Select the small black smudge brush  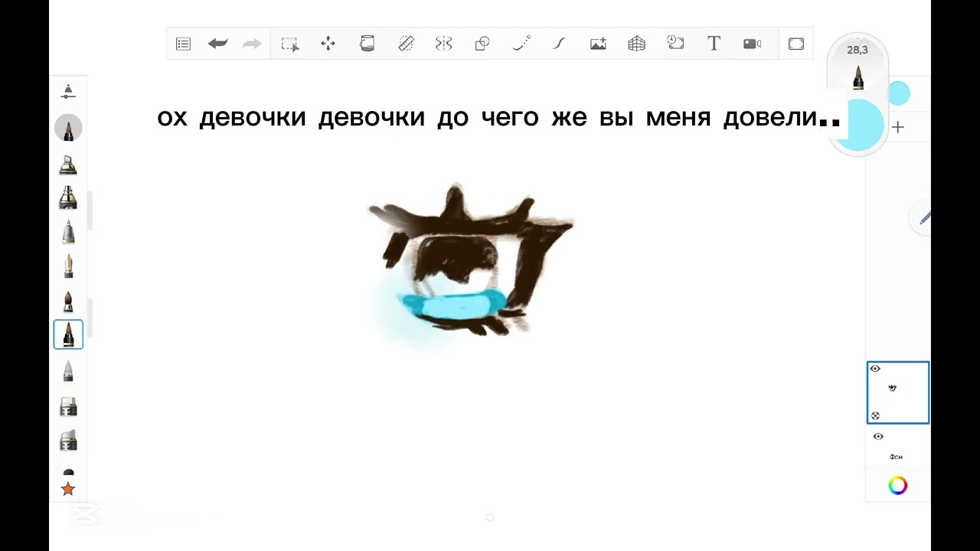(x=68, y=472)
